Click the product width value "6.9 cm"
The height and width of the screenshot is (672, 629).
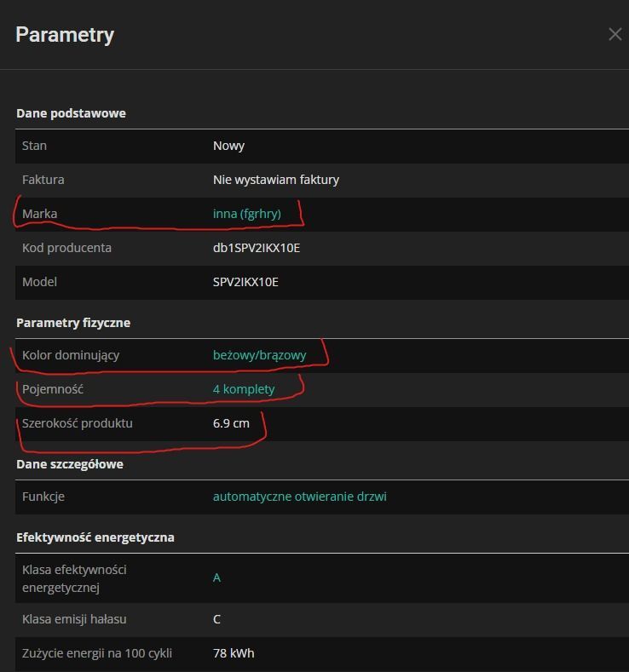click(231, 423)
